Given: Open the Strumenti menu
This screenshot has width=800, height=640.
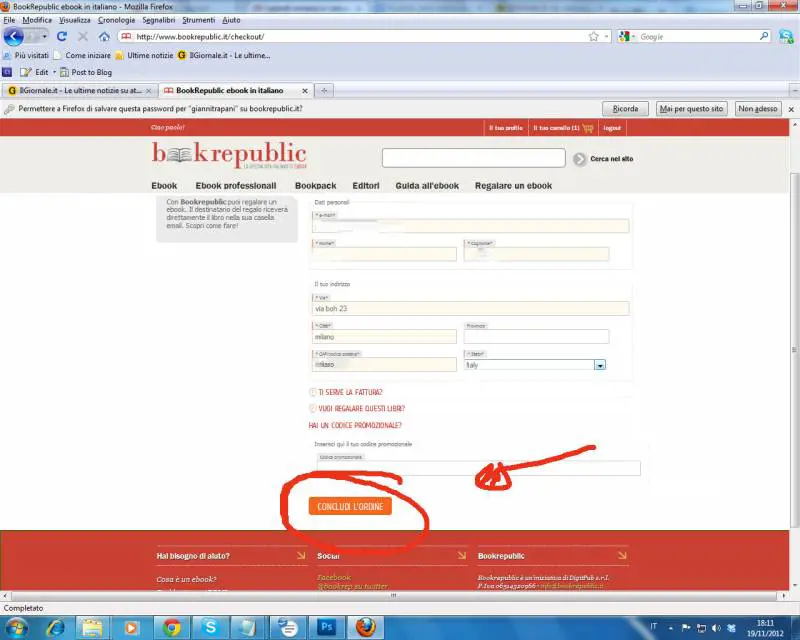Looking at the screenshot, I should point(198,20).
